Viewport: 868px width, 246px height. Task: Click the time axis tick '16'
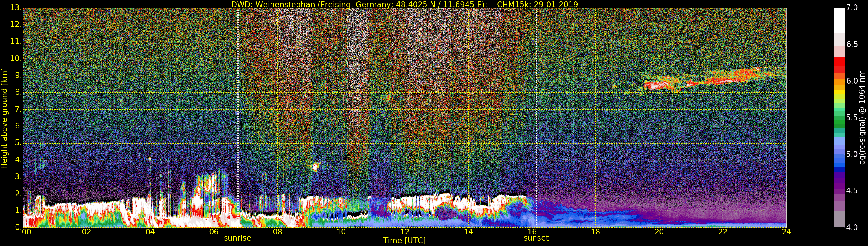click(x=532, y=232)
